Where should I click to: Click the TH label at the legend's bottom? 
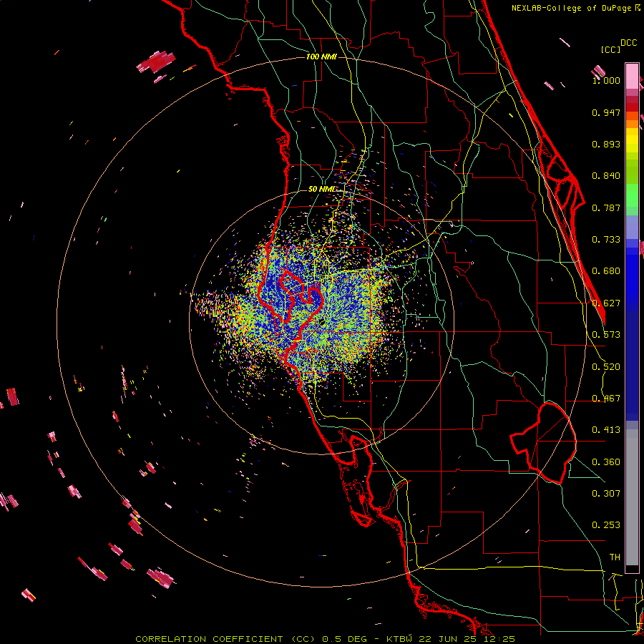click(x=615, y=557)
